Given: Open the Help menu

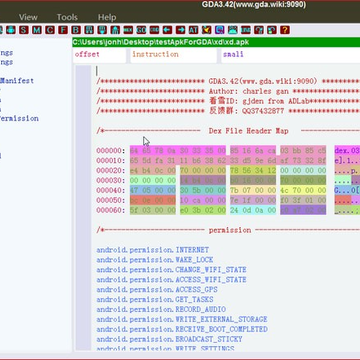Looking at the screenshot, I should (x=107, y=17).
